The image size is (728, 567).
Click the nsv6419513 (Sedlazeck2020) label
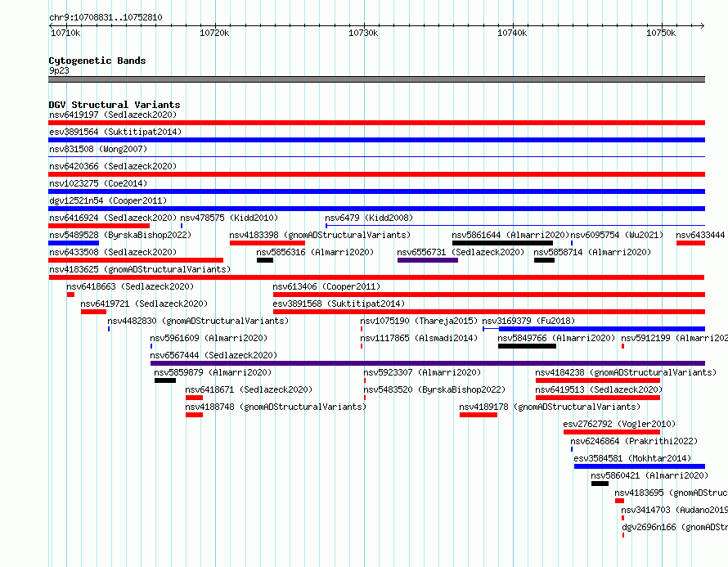click(599, 389)
